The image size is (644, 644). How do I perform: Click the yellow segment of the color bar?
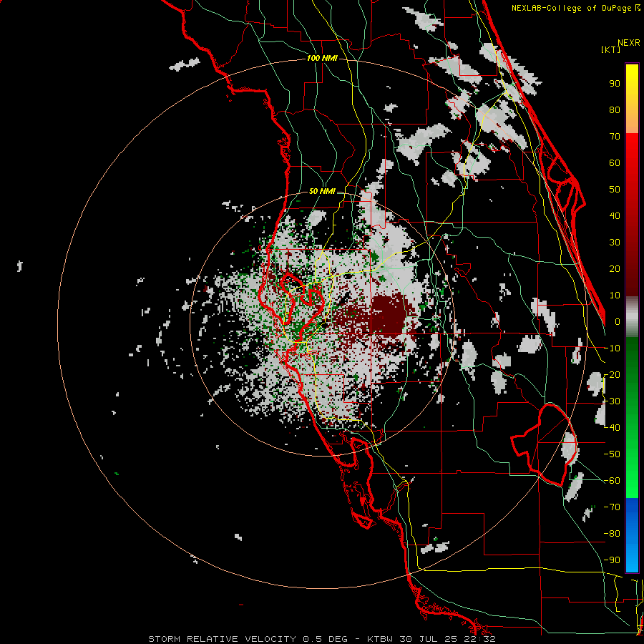click(x=632, y=99)
